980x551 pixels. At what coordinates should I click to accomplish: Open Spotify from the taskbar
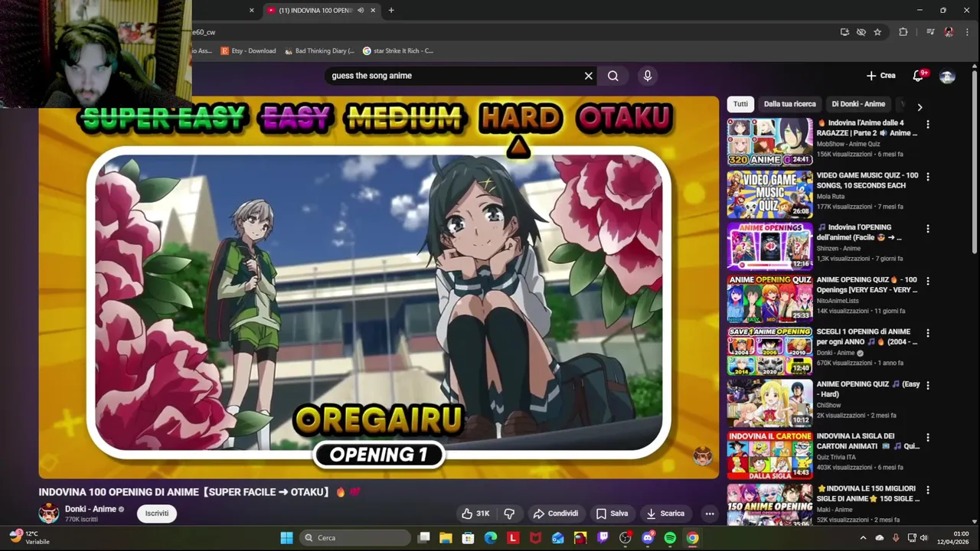tap(670, 538)
